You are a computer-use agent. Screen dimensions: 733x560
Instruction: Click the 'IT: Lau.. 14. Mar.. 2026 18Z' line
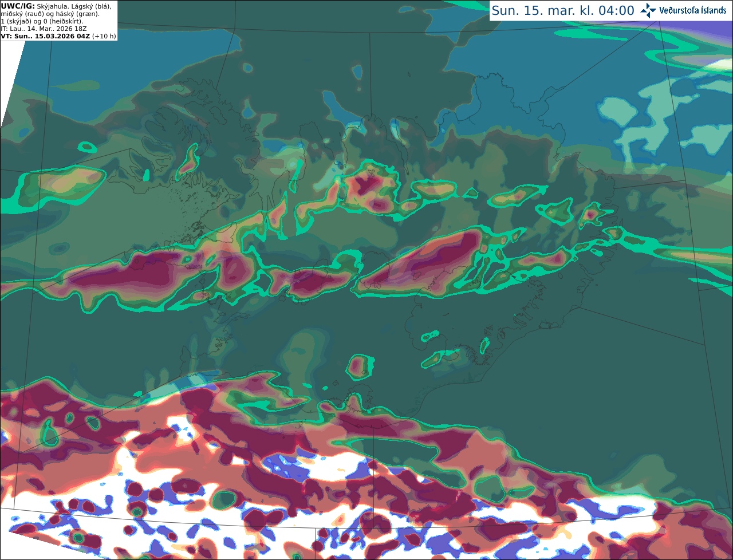click(x=44, y=29)
